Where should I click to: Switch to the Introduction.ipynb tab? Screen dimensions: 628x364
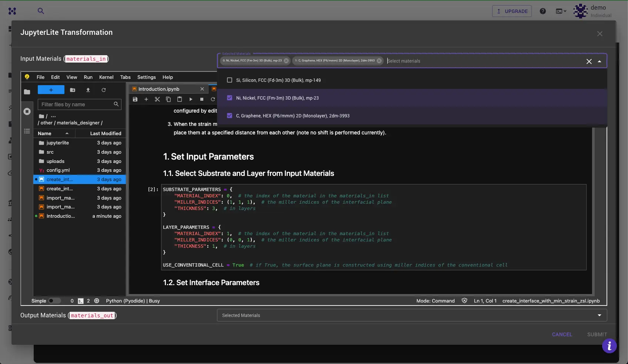[158, 89]
